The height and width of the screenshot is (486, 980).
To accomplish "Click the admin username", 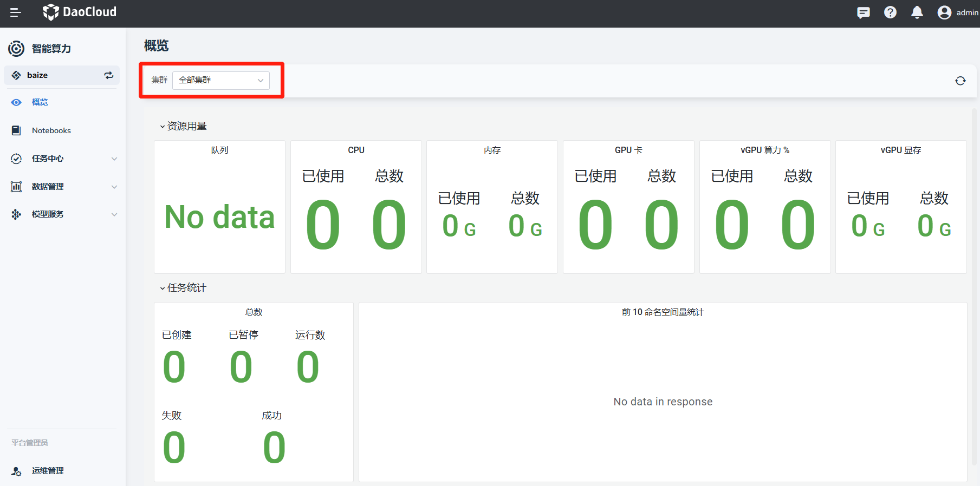I will 967,12.
